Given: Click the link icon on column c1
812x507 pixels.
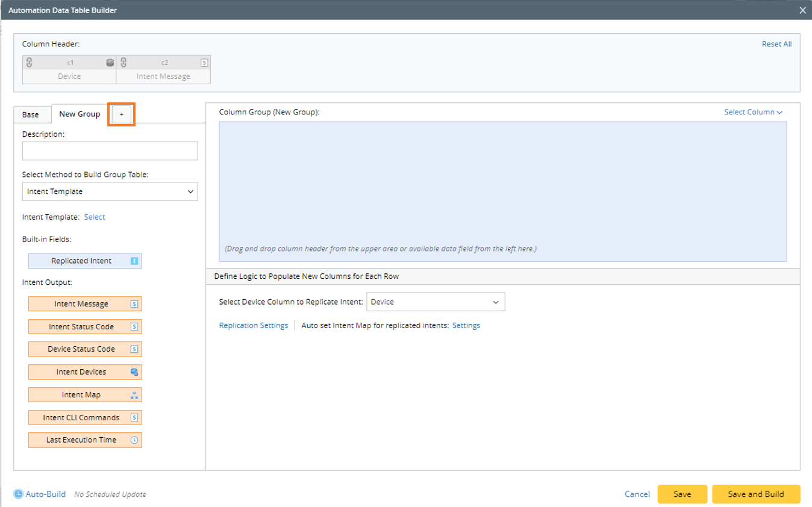Looking at the screenshot, I should 29,63.
